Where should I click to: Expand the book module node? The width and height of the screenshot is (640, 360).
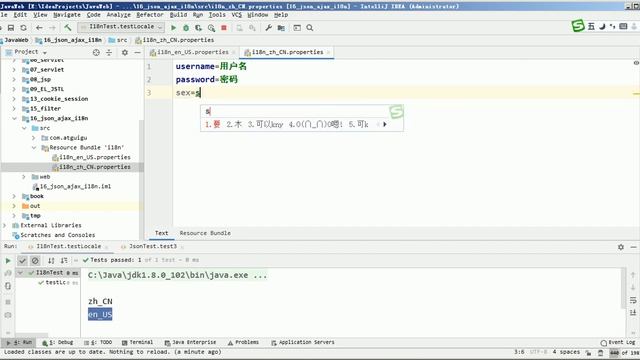click(14, 196)
